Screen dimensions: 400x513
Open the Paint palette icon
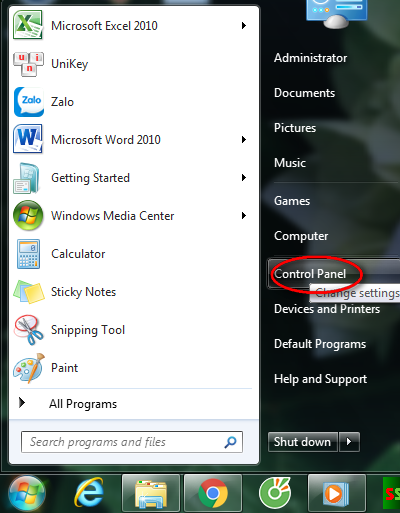pos(29,368)
